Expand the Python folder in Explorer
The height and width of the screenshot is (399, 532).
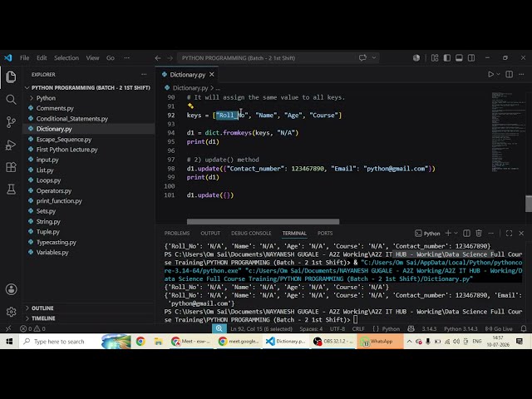pos(46,98)
